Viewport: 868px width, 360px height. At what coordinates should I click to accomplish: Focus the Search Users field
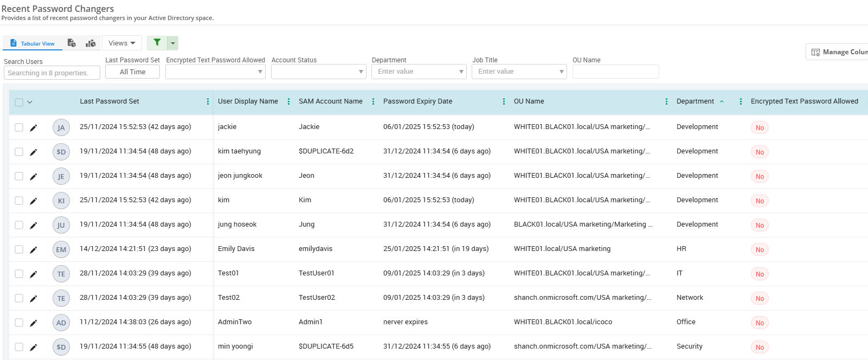(52, 73)
